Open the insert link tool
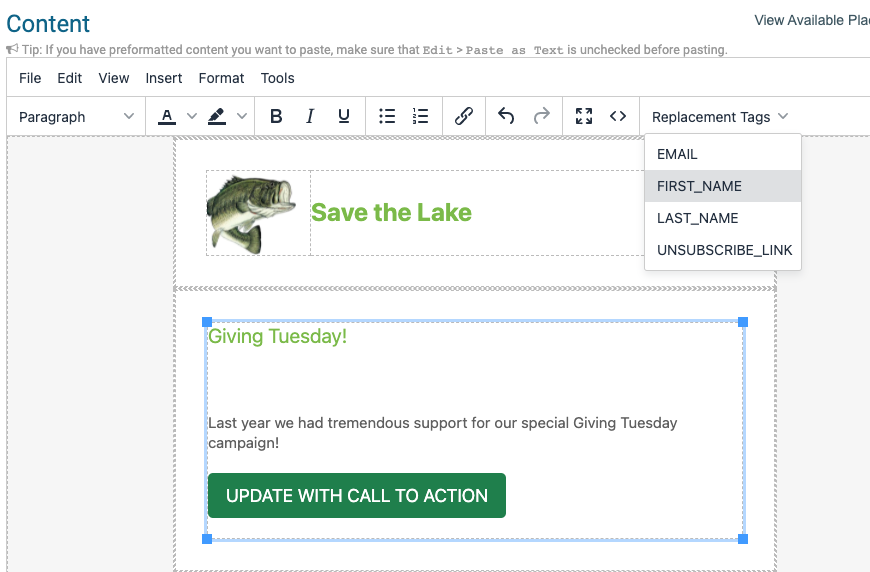870x572 pixels. (x=464, y=117)
